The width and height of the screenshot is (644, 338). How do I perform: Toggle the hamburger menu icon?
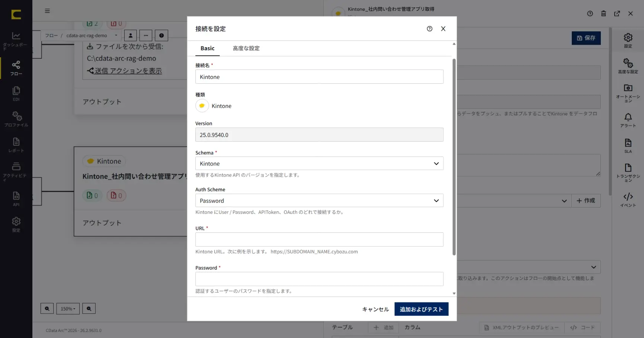pos(47,11)
